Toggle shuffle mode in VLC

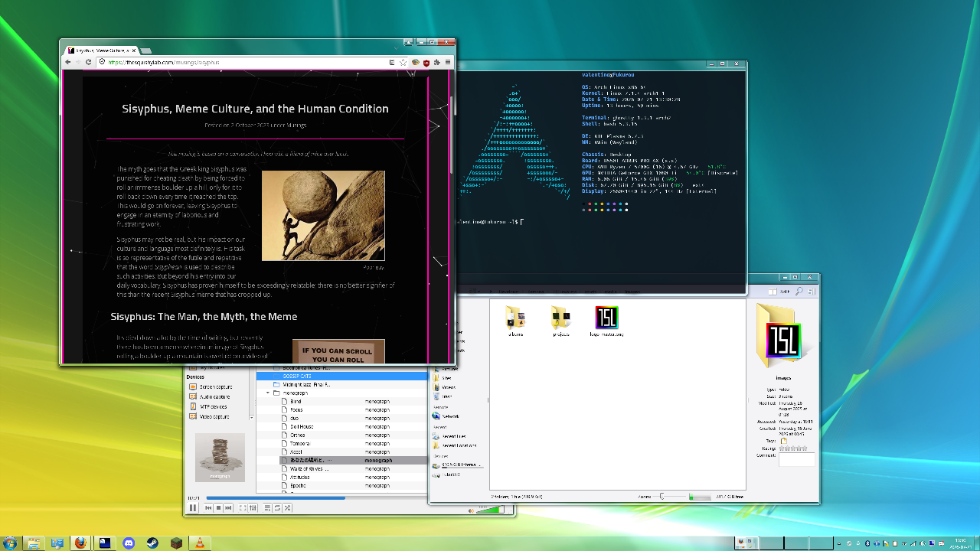tap(287, 507)
